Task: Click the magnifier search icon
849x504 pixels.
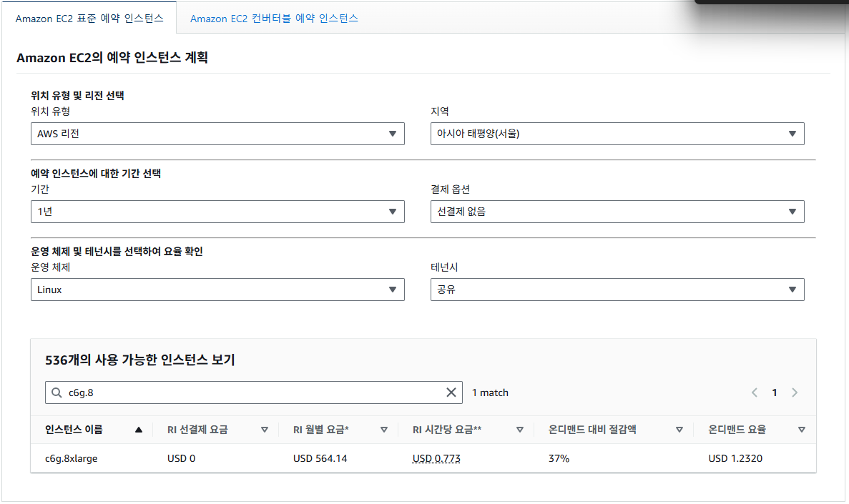Action: [x=57, y=392]
